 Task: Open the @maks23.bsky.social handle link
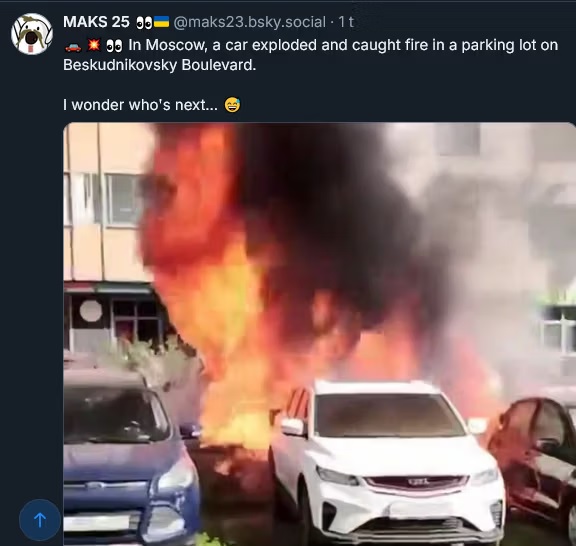249,22
